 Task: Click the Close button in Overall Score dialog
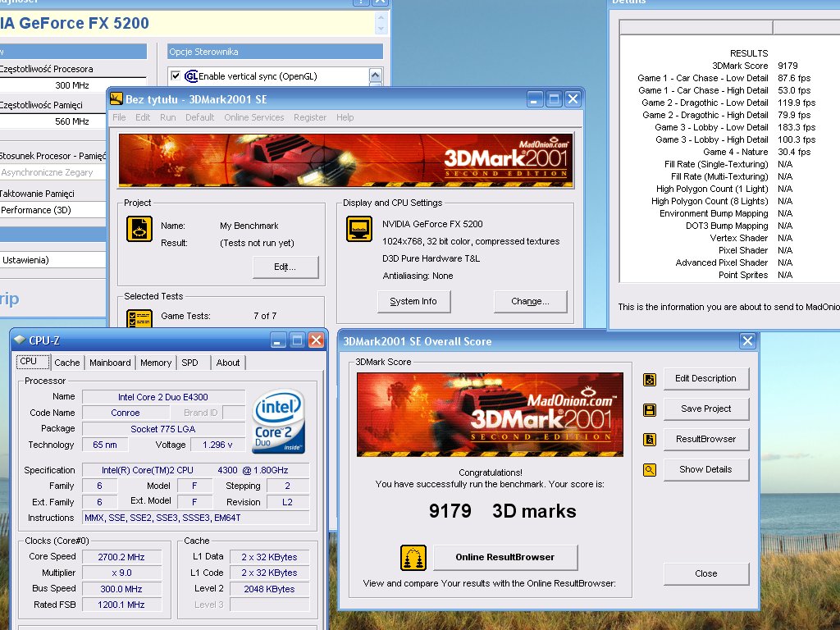tap(705, 573)
